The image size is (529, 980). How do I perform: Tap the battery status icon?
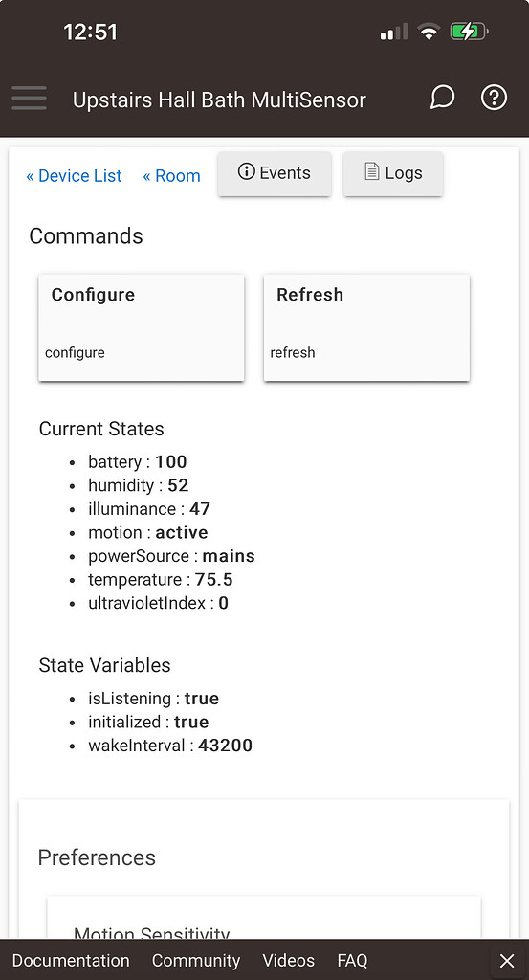pos(469,32)
